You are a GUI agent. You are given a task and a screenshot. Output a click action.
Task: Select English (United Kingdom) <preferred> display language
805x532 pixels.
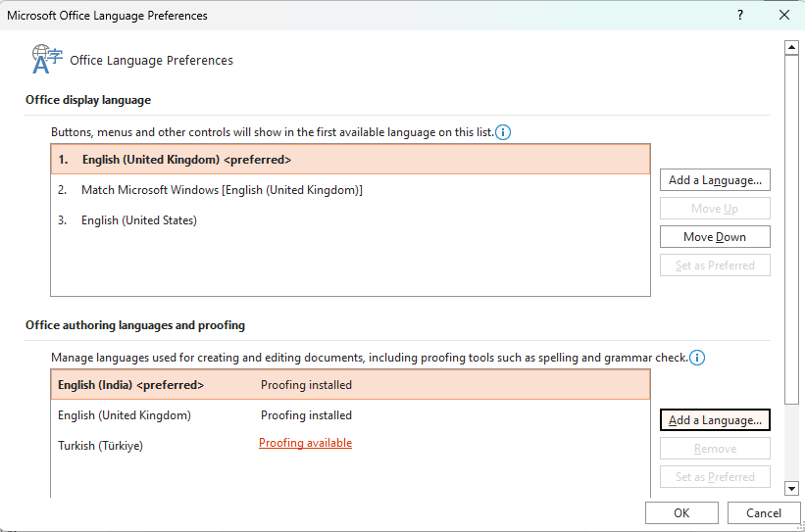click(351, 160)
